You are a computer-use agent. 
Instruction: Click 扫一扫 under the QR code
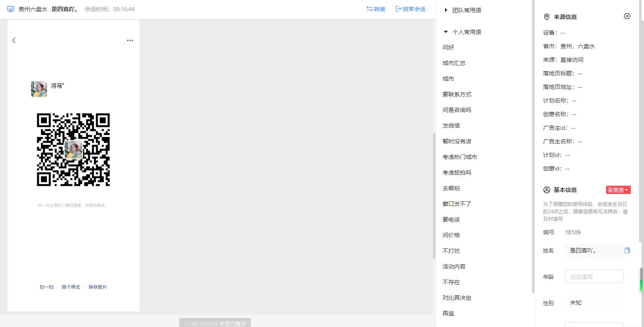[47, 287]
